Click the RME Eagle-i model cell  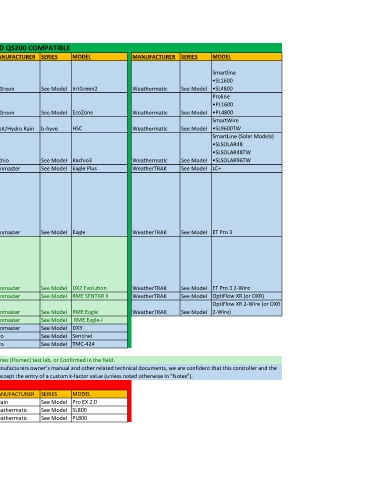tap(99, 320)
